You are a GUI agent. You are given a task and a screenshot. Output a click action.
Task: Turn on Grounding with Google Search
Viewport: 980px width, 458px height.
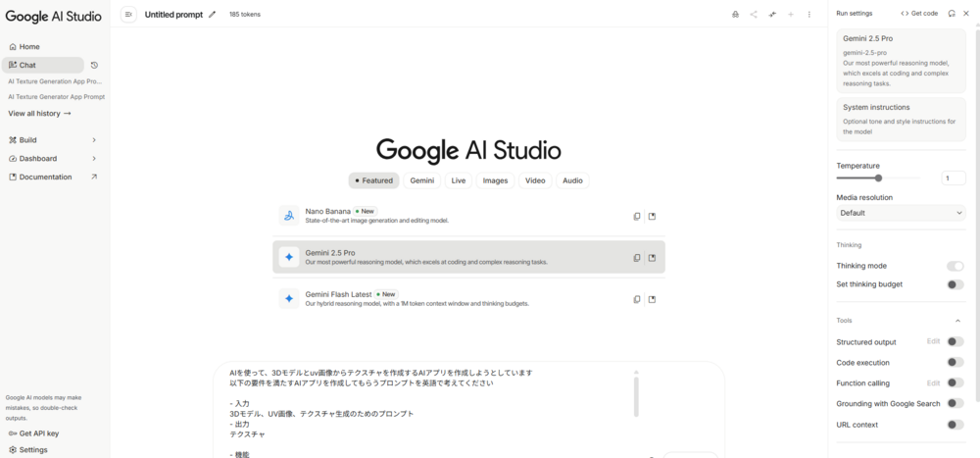point(955,403)
